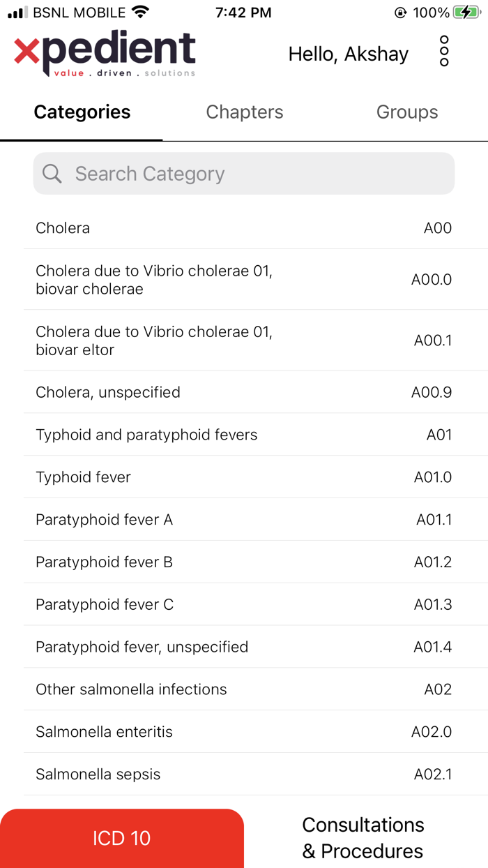The width and height of the screenshot is (488, 868).
Task: Select Salmonella sepsis A02.1
Action: 244,774
